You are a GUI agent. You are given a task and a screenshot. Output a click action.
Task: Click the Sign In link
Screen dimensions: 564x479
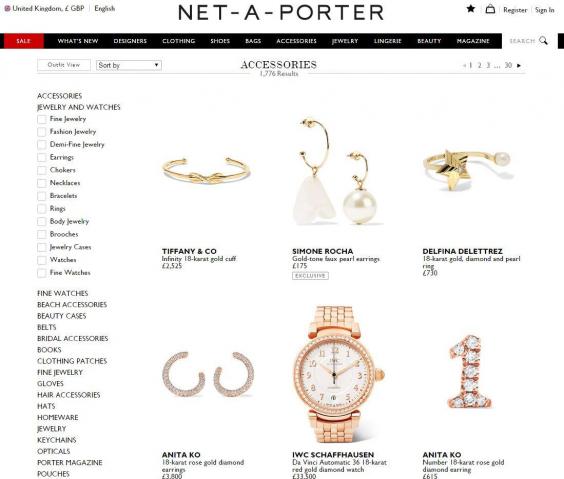click(x=545, y=10)
